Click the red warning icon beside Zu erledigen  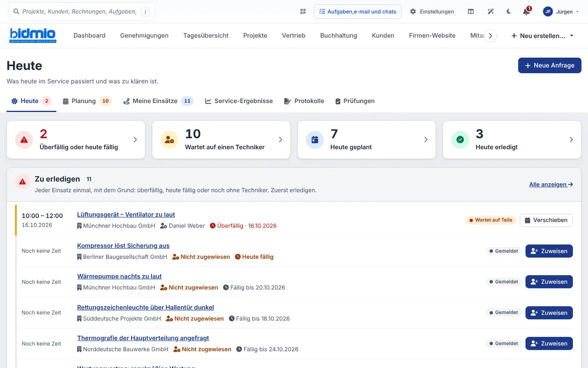[x=23, y=182]
